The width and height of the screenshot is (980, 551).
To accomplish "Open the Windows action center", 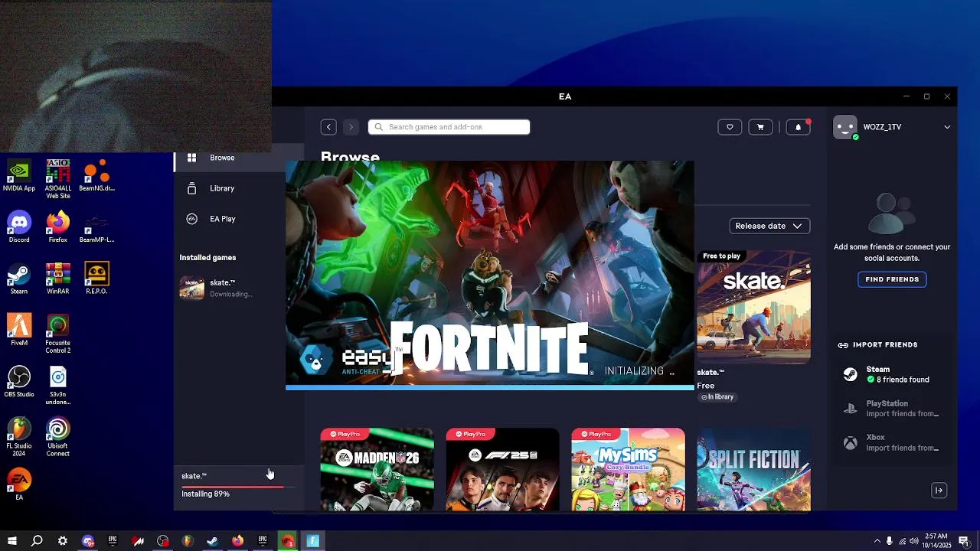I will (963, 541).
